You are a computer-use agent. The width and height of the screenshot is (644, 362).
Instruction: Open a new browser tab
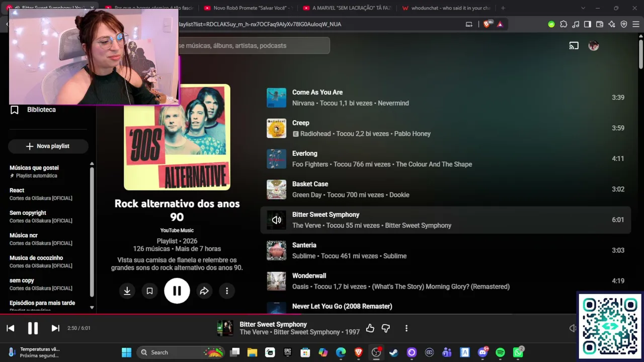pos(503,8)
